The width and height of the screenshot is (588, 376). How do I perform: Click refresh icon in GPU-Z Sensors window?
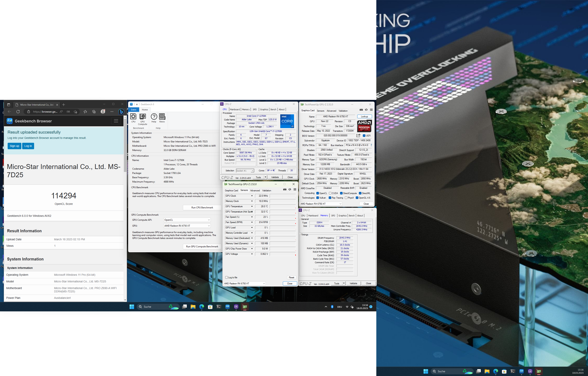pos(290,189)
